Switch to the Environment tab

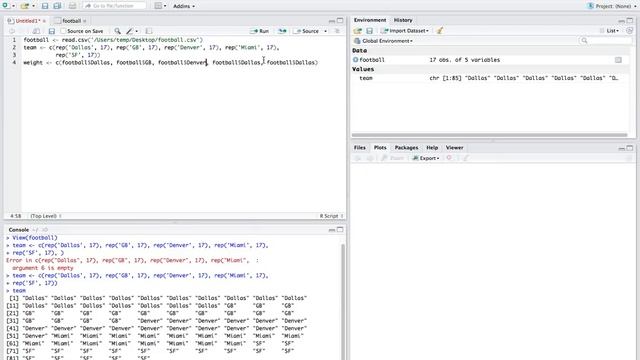pyautogui.click(x=370, y=20)
